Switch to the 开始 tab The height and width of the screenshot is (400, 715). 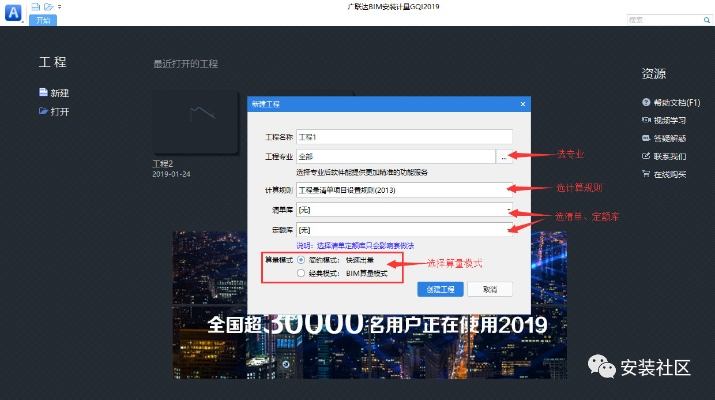pyautogui.click(x=43, y=20)
